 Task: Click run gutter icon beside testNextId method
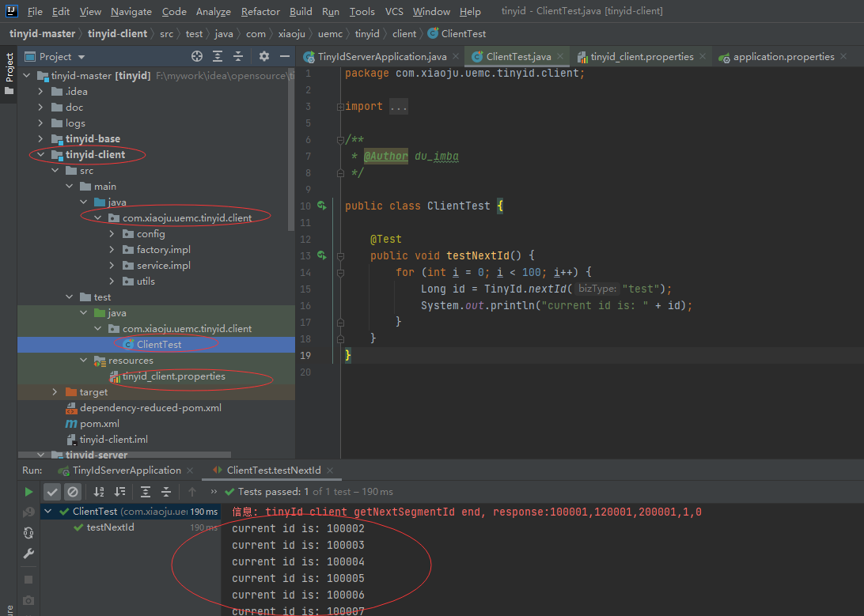[x=322, y=255]
